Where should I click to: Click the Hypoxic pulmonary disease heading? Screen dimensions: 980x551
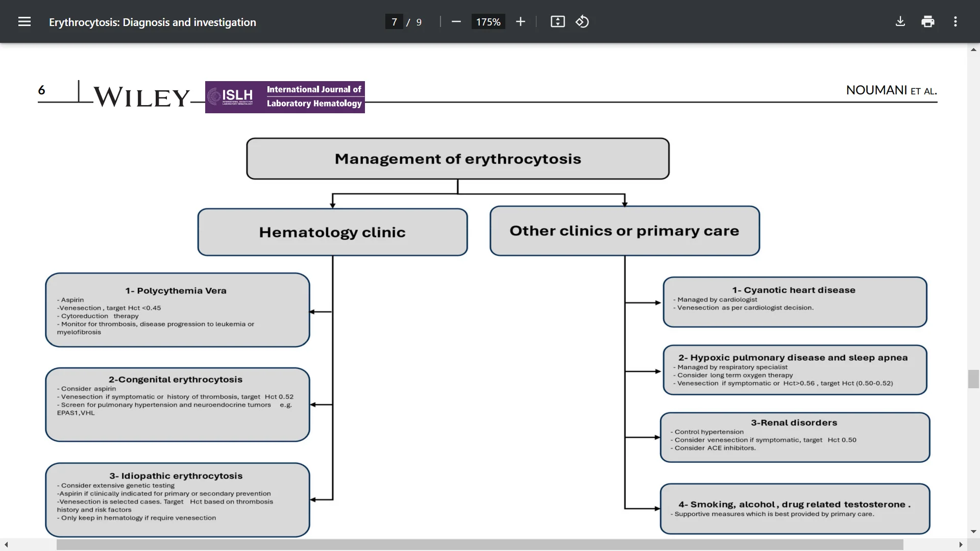pyautogui.click(x=793, y=358)
